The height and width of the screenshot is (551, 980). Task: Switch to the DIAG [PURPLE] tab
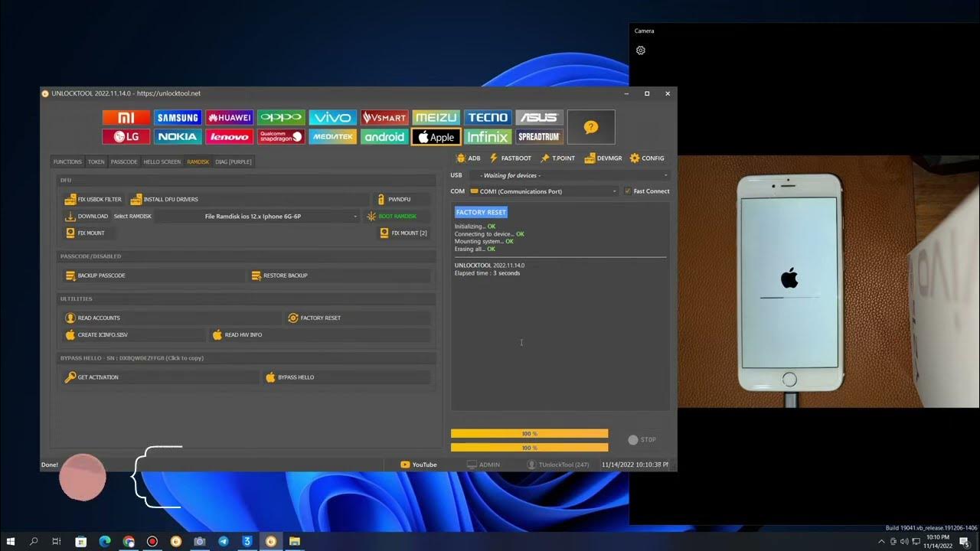pyautogui.click(x=233, y=161)
